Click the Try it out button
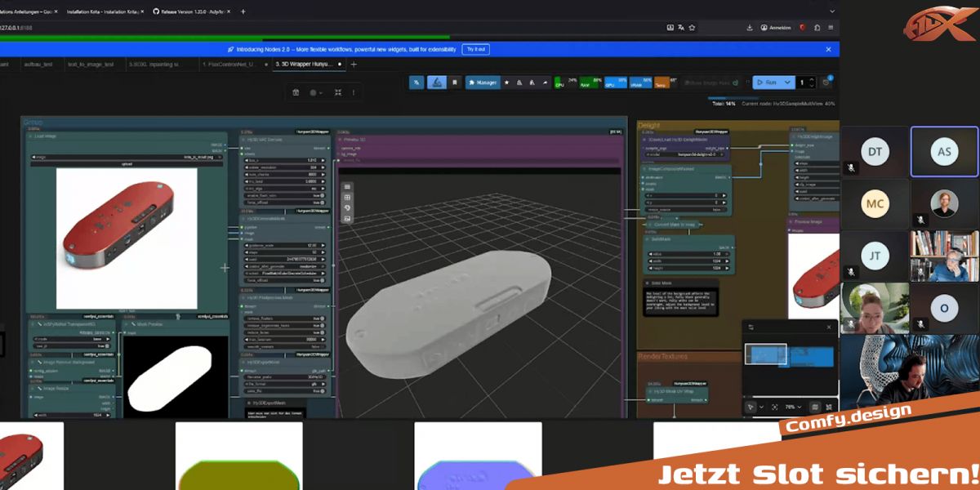The image size is (980, 490). [475, 49]
